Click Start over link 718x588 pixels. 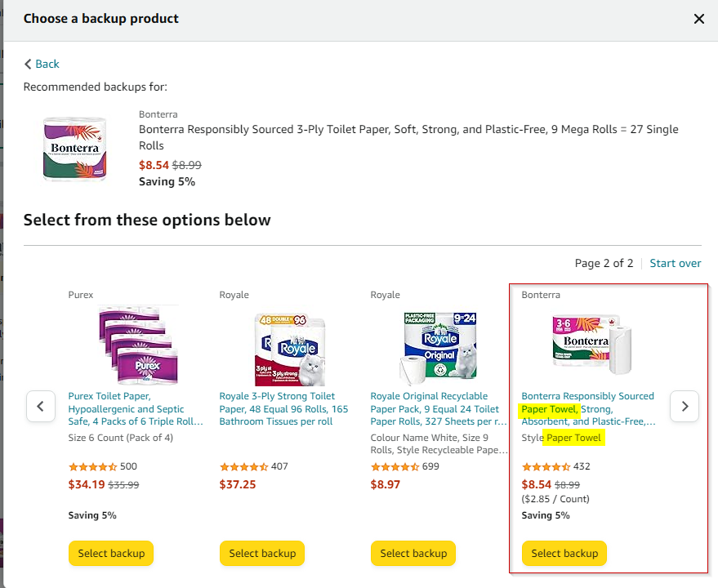pyautogui.click(x=675, y=263)
